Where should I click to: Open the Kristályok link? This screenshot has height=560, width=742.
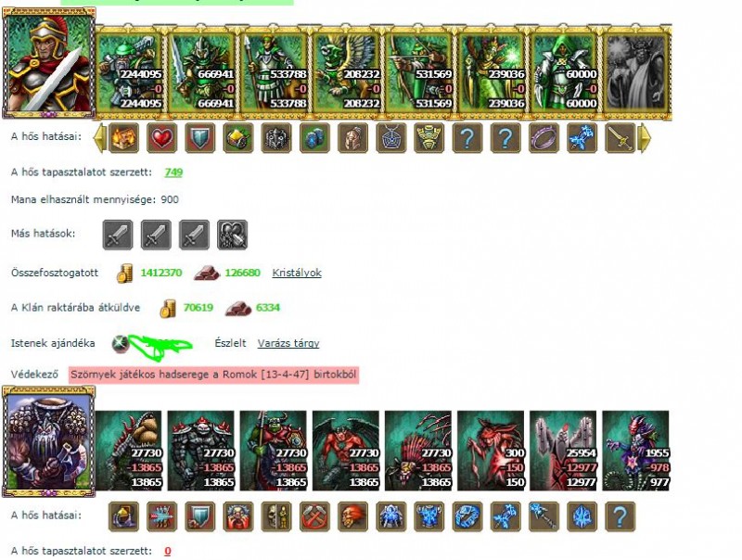297,273
